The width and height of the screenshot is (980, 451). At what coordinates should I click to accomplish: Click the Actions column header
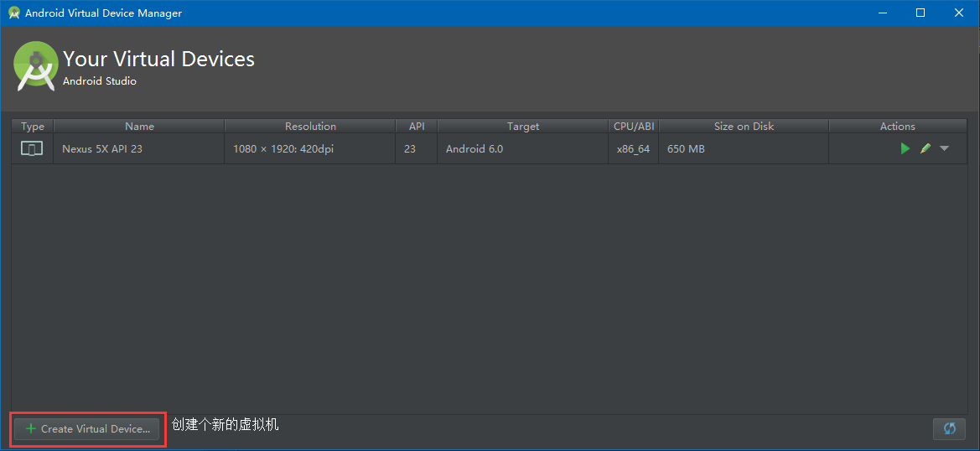898,127
